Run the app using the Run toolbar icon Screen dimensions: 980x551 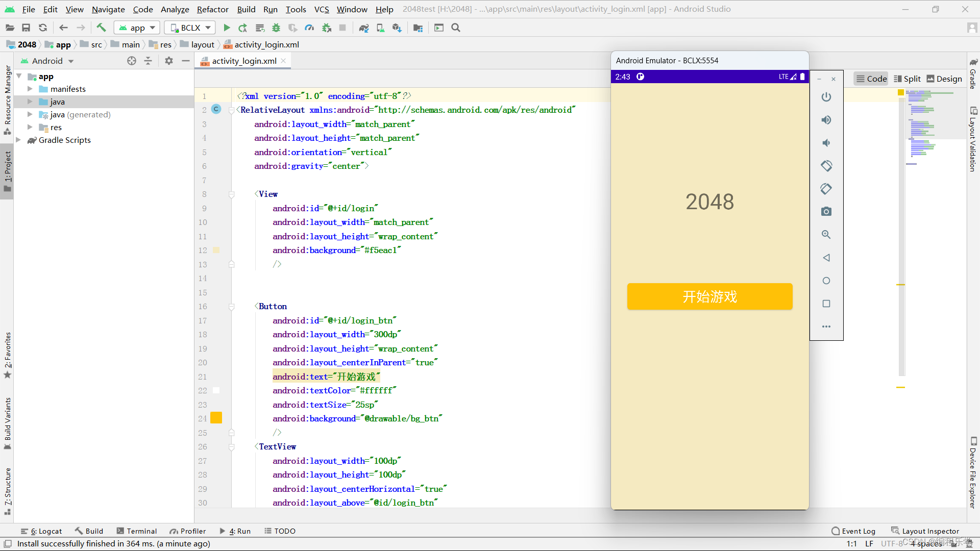point(227,28)
